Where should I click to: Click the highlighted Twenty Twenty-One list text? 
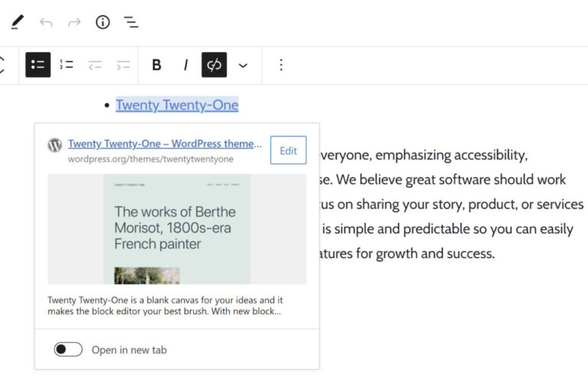tap(176, 105)
